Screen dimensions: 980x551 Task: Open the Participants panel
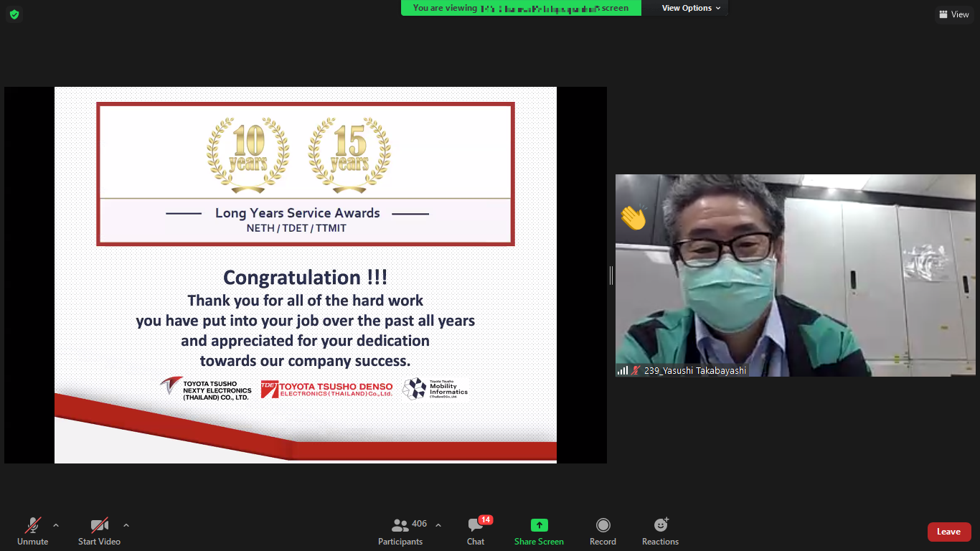(400, 531)
